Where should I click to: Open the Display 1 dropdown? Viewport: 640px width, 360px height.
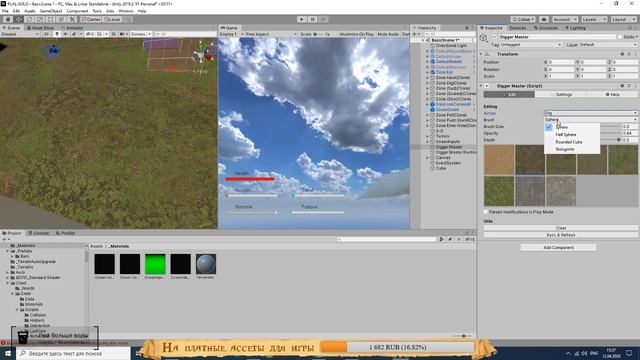[231, 34]
